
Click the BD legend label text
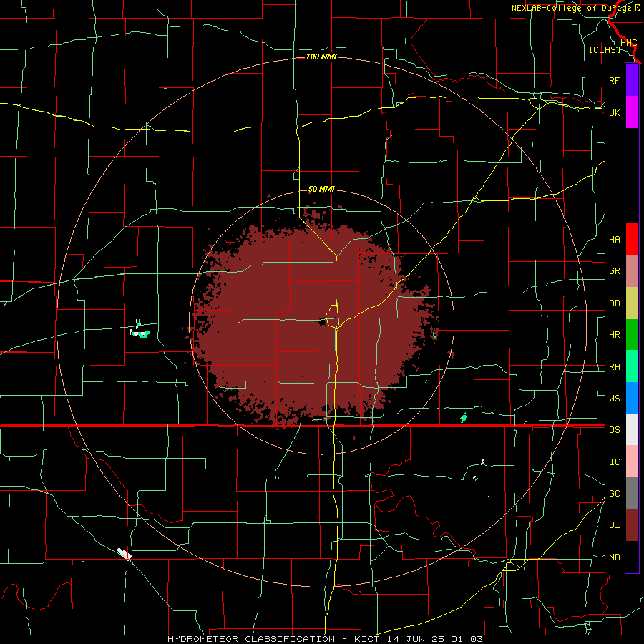(614, 303)
